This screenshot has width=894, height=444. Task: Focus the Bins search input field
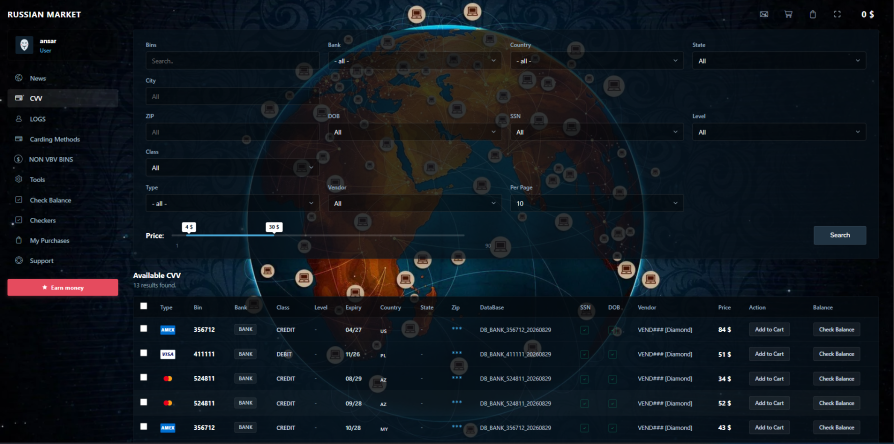[x=233, y=60]
